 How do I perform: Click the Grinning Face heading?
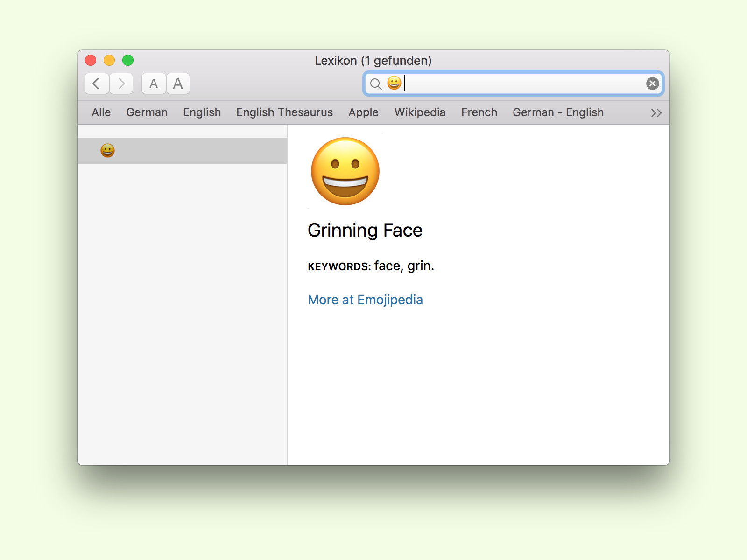click(x=365, y=230)
